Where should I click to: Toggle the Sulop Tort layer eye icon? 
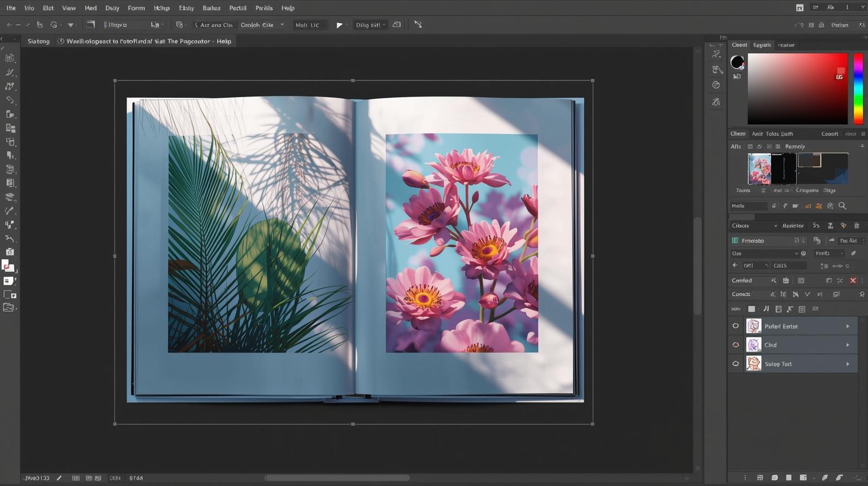click(x=736, y=364)
